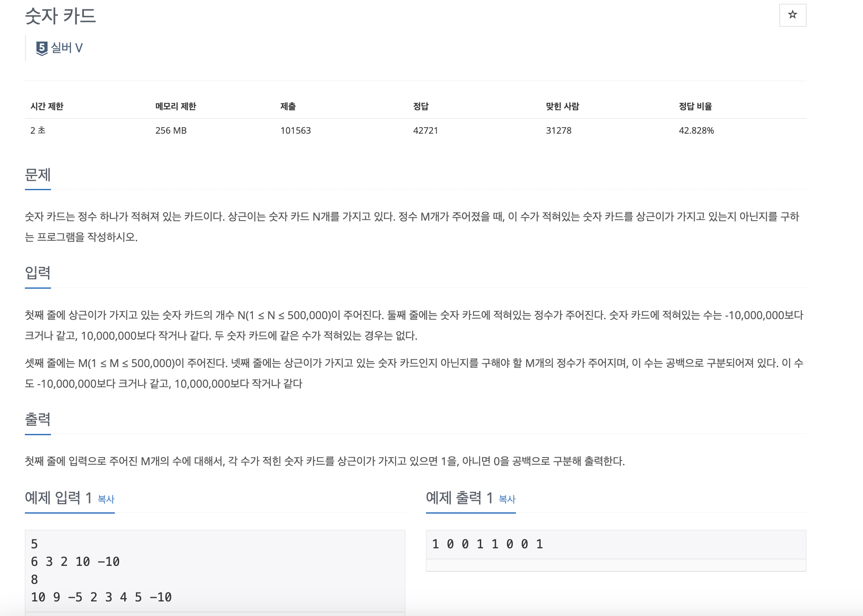Click the sample output code block
This screenshot has height=616, width=863.
click(x=615, y=544)
